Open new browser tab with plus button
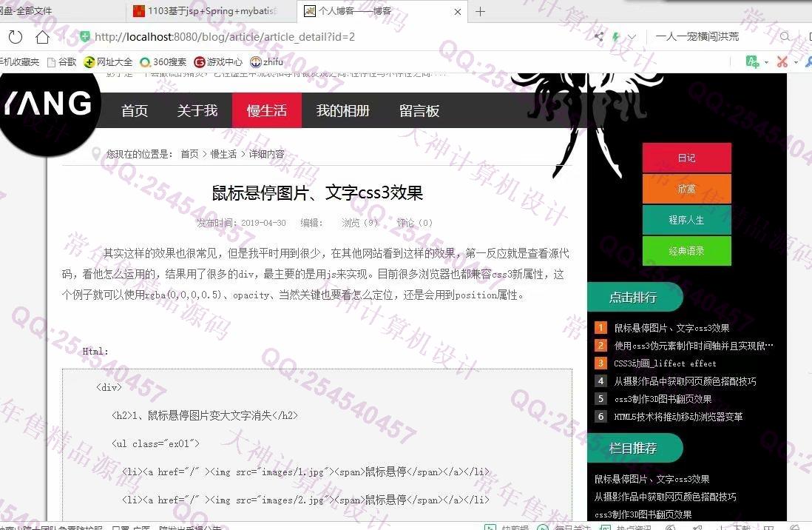812x530 pixels. point(480,11)
